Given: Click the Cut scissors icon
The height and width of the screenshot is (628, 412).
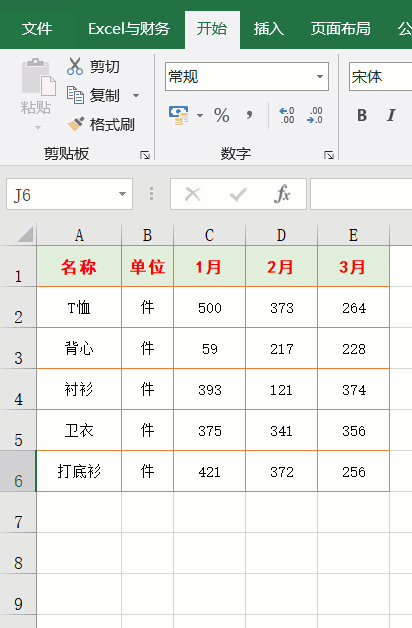Looking at the screenshot, I should [75, 66].
